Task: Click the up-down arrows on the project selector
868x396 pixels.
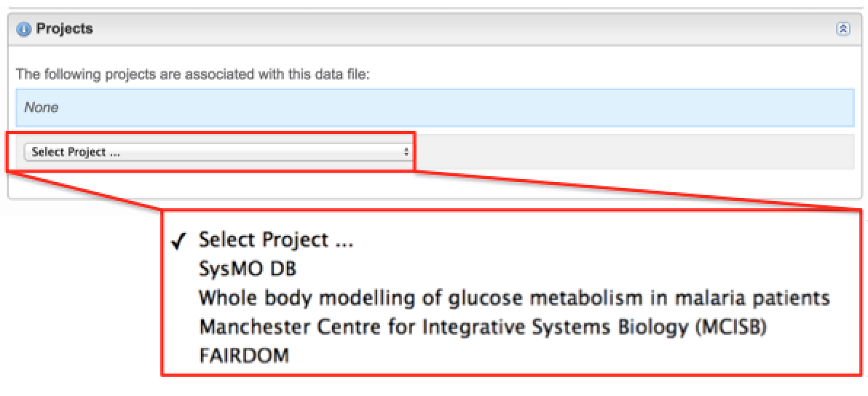Action: pos(406,152)
